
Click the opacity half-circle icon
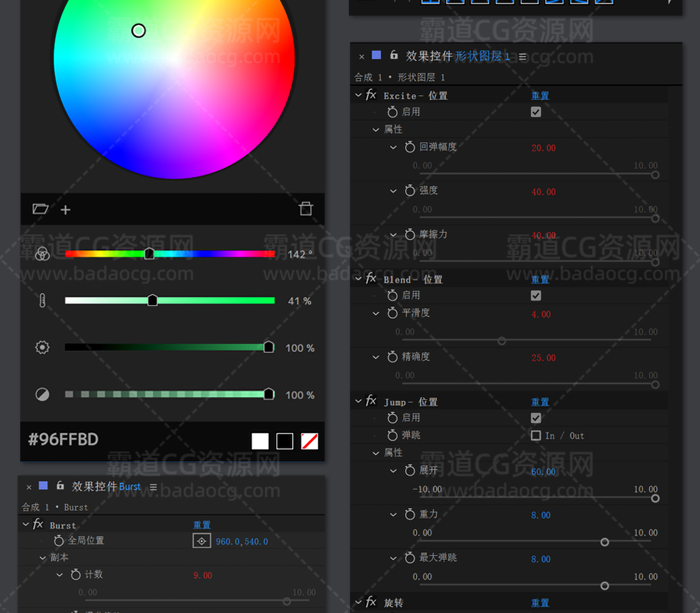(42, 394)
